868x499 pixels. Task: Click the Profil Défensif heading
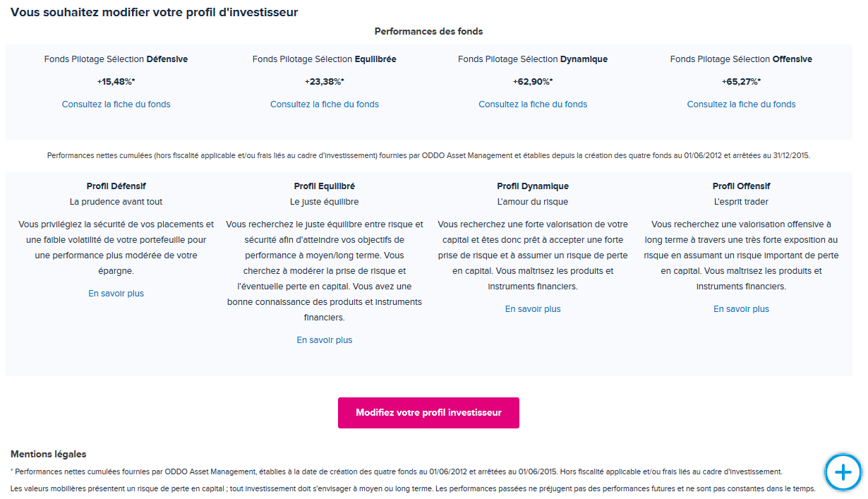116,186
